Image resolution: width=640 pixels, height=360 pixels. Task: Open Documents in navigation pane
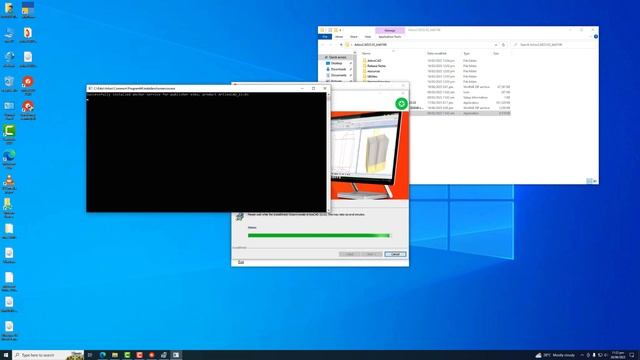[338, 75]
